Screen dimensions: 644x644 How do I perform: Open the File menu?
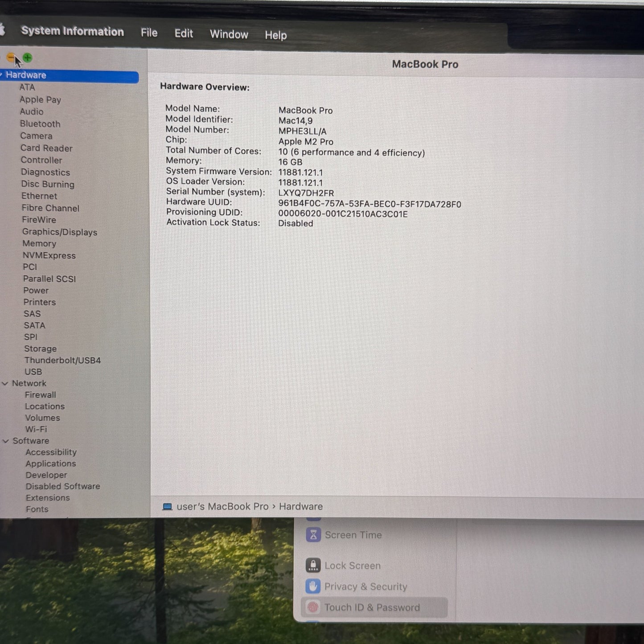(149, 33)
